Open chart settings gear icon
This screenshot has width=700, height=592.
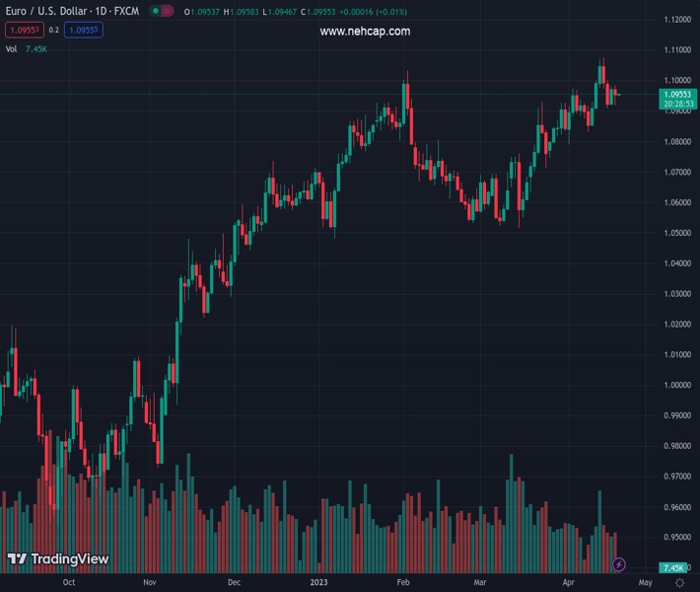pos(679,583)
